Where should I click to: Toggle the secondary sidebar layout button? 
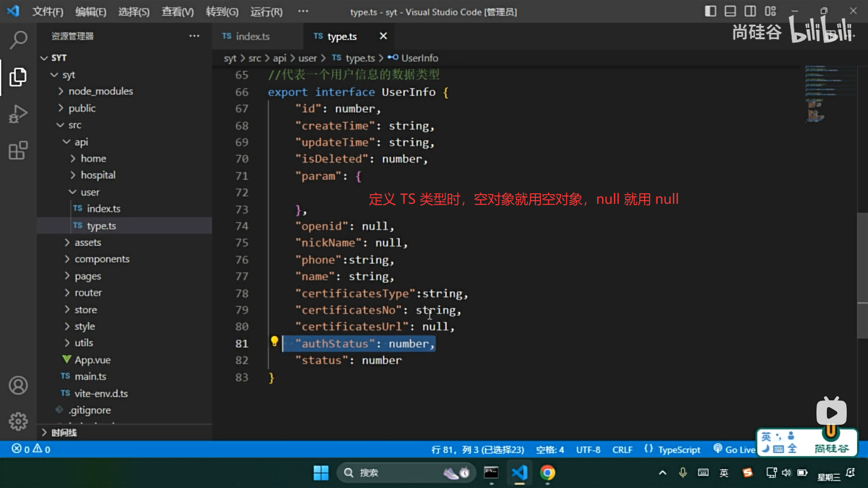(x=750, y=11)
